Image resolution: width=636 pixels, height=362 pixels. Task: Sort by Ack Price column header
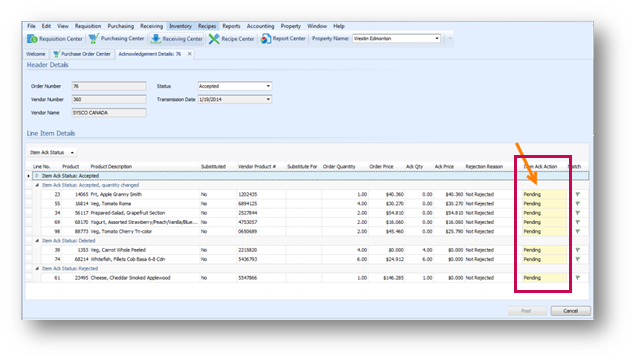point(444,167)
